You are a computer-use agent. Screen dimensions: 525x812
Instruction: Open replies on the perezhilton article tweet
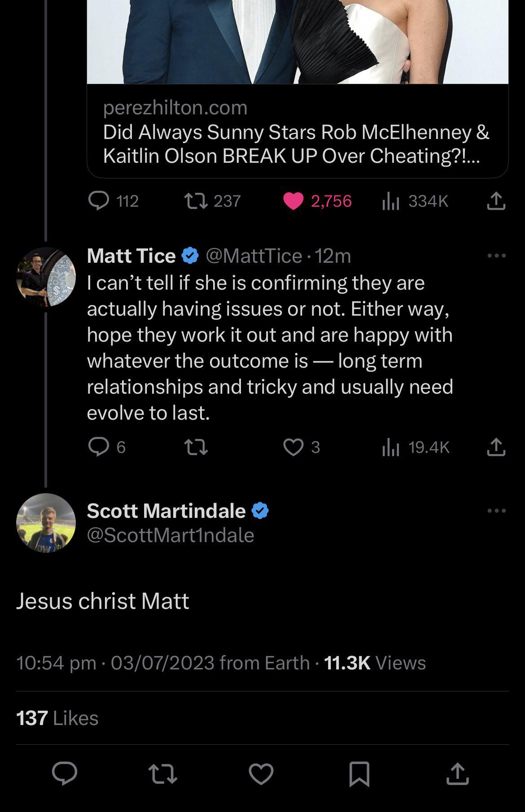pos(99,201)
